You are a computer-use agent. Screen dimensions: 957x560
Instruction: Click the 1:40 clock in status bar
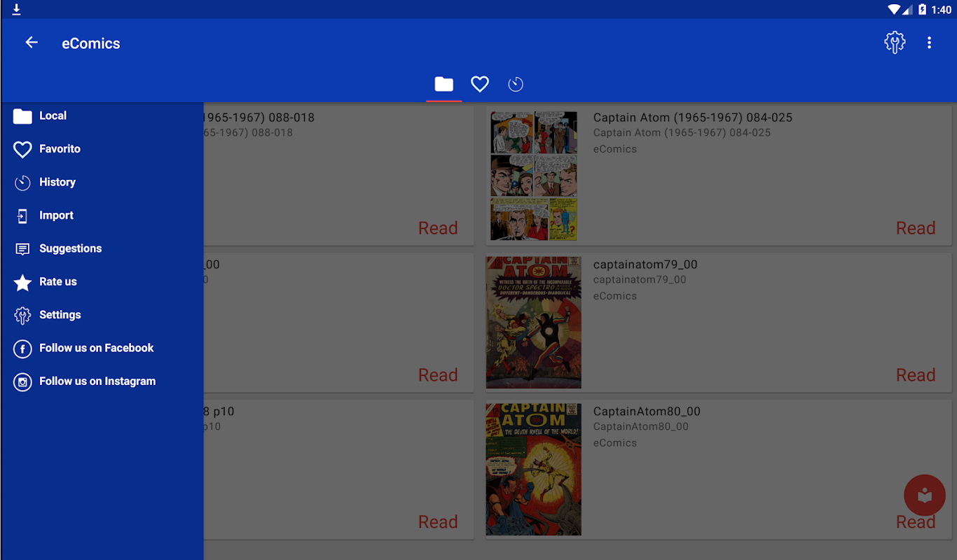942,10
